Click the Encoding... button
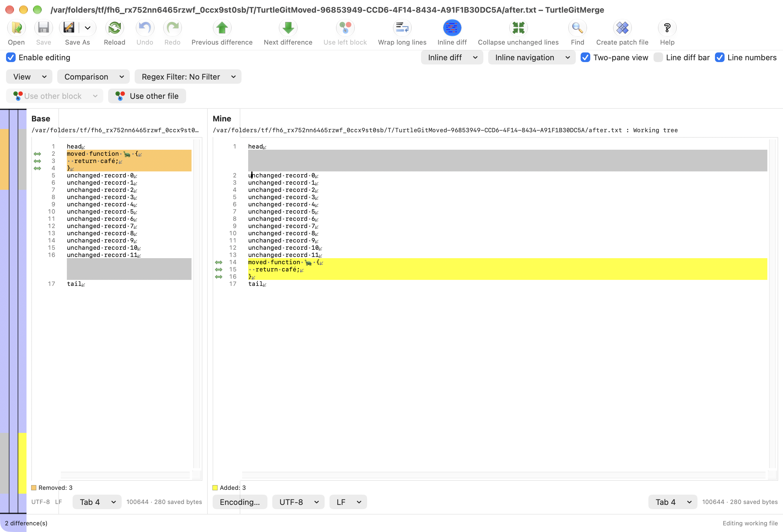Viewport: 783px width, 532px height. coord(240,502)
